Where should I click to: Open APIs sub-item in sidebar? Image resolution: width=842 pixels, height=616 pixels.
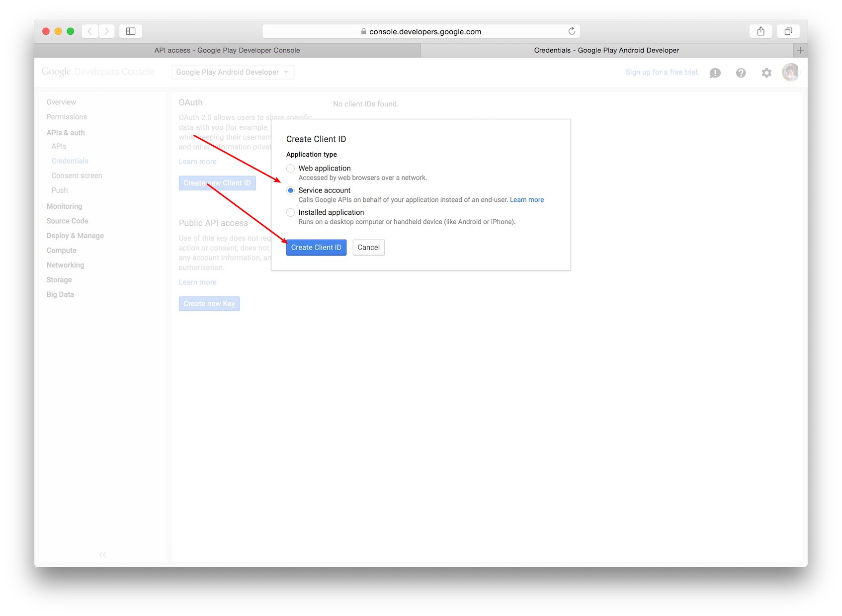click(x=59, y=146)
